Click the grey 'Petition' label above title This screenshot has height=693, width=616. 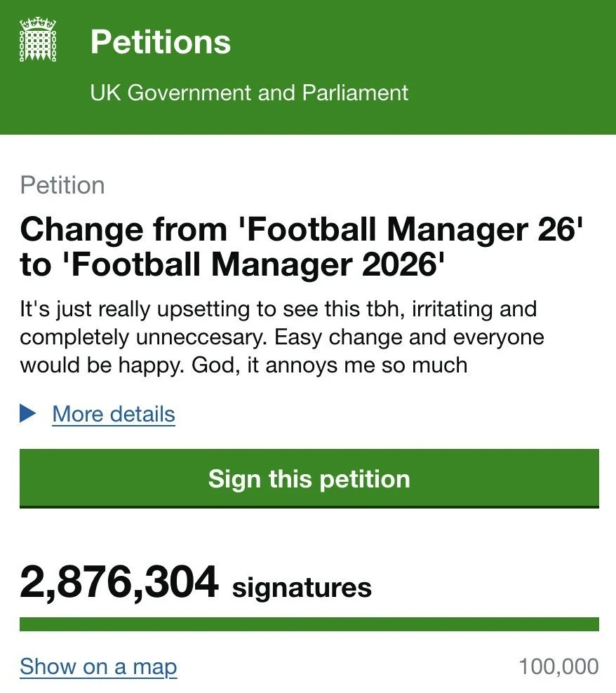[x=62, y=185]
